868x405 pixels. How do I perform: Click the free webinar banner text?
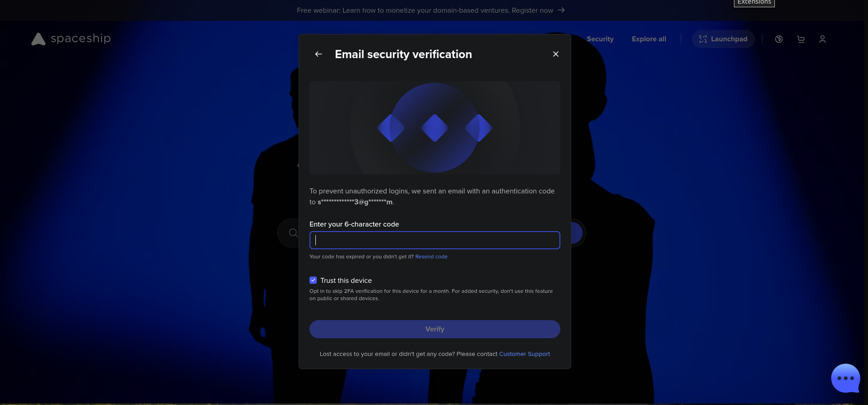tap(424, 10)
